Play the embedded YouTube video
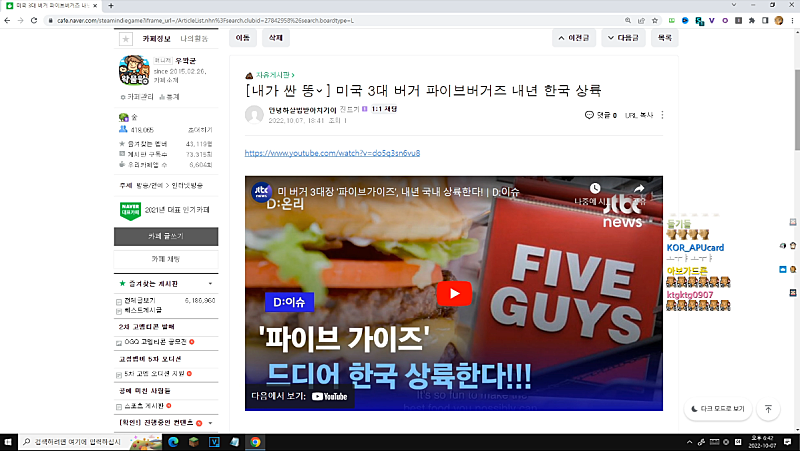 tap(454, 293)
